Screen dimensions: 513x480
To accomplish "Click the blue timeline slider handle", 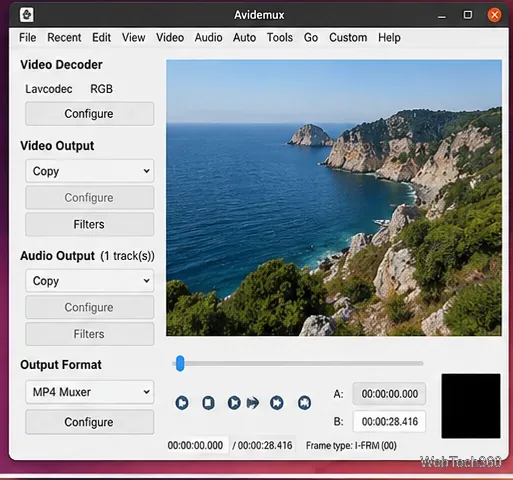I will 180,363.
